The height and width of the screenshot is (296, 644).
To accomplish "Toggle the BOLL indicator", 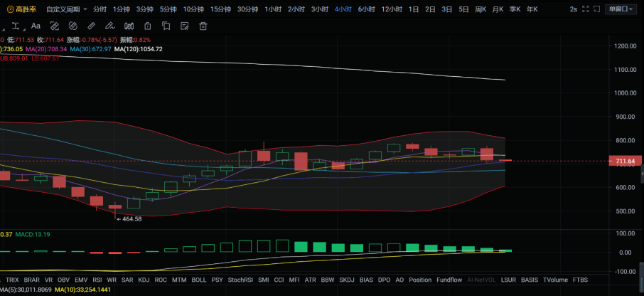I will point(199,280).
